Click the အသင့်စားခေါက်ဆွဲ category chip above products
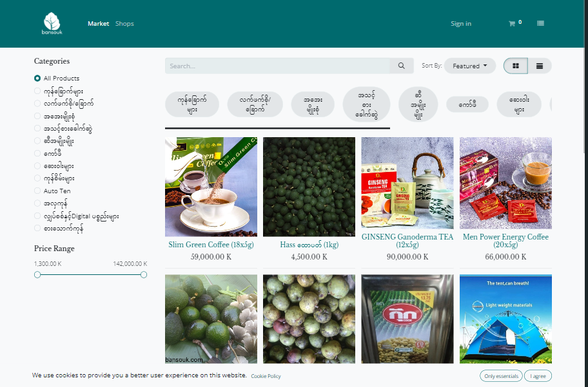588x387 pixels. coord(366,104)
